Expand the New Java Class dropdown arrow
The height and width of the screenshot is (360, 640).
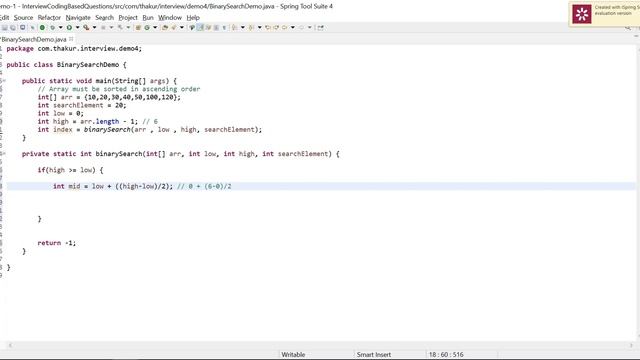(x=155, y=27)
